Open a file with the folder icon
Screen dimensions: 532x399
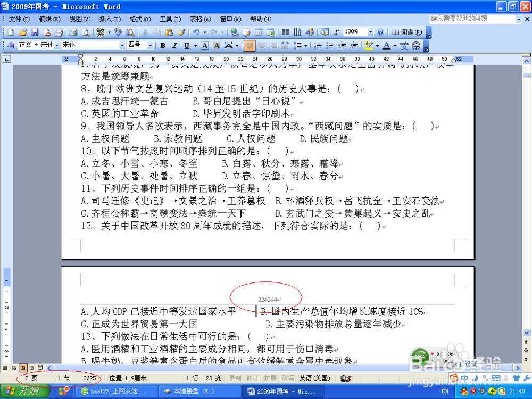click(23, 32)
